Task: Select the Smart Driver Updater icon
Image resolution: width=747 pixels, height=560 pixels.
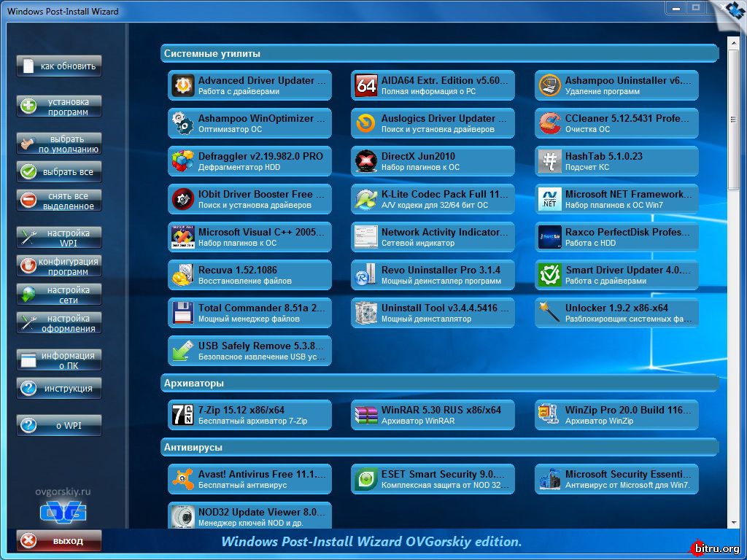Action: click(x=550, y=275)
